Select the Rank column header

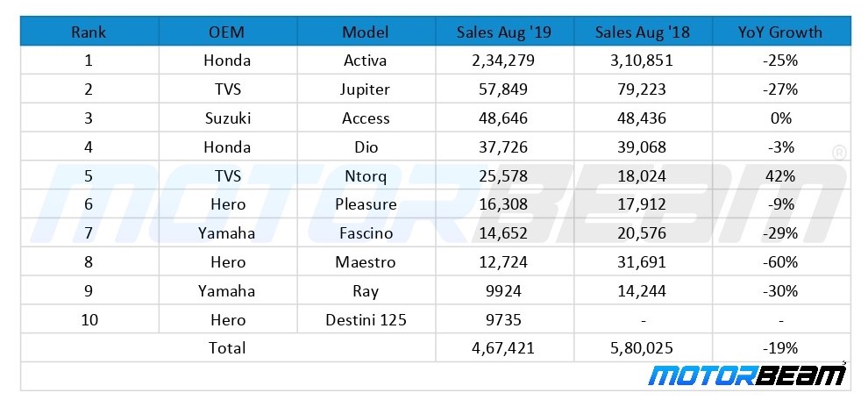click(89, 32)
